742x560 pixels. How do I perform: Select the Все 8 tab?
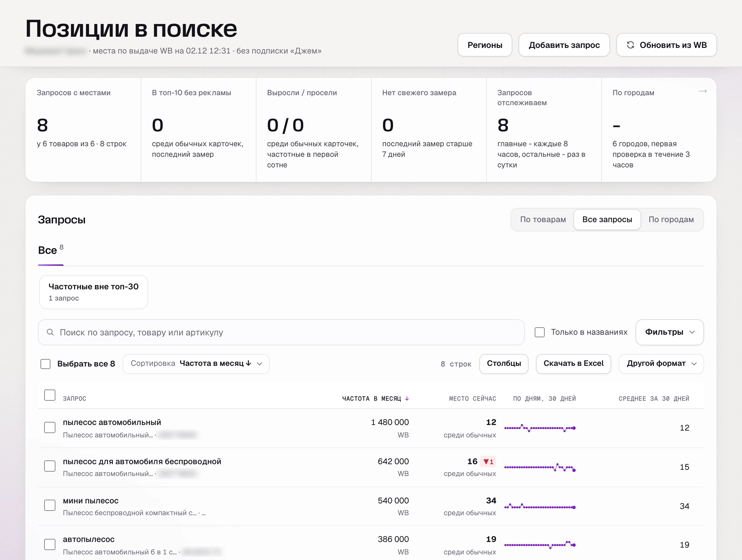tap(51, 250)
